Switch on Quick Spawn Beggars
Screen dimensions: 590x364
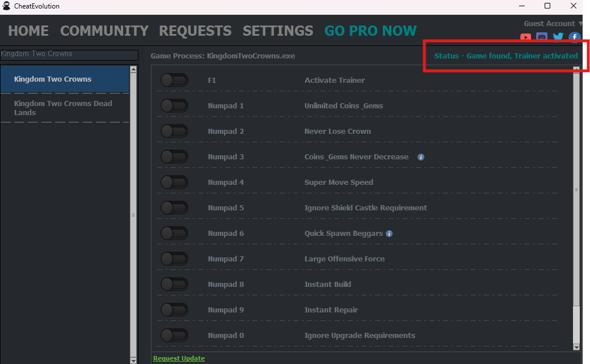click(174, 233)
